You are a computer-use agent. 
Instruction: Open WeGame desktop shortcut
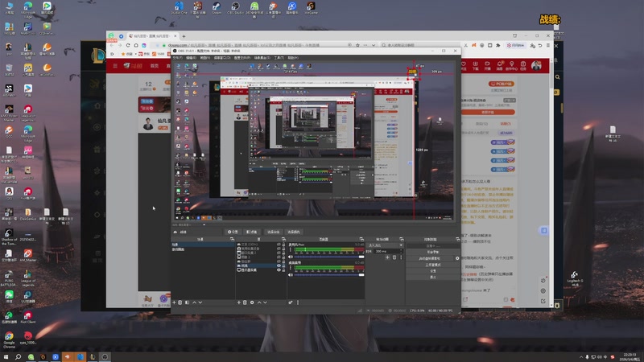point(311,8)
